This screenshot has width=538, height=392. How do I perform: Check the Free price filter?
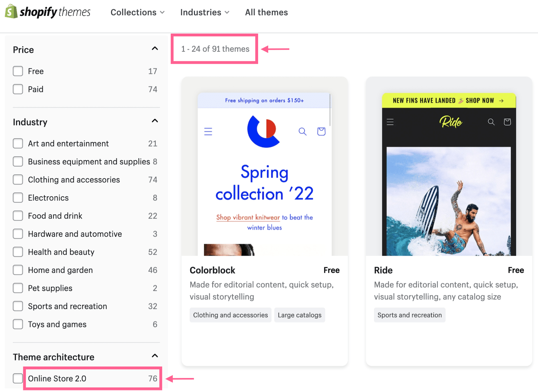pyautogui.click(x=18, y=71)
